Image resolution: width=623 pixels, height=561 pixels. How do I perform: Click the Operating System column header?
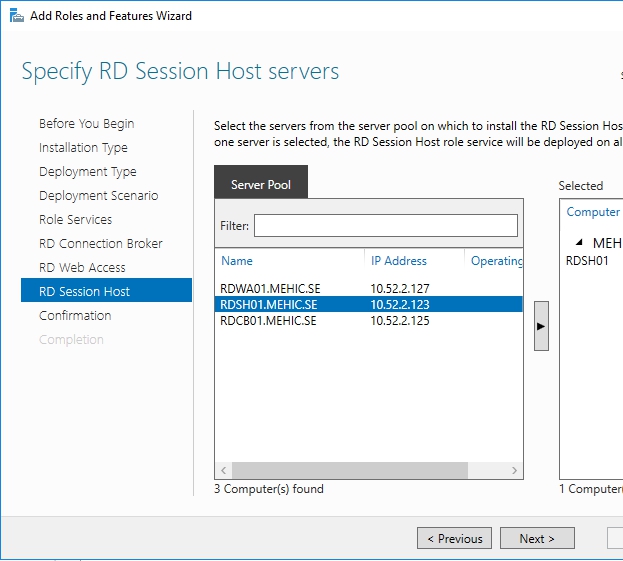(496, 261)
